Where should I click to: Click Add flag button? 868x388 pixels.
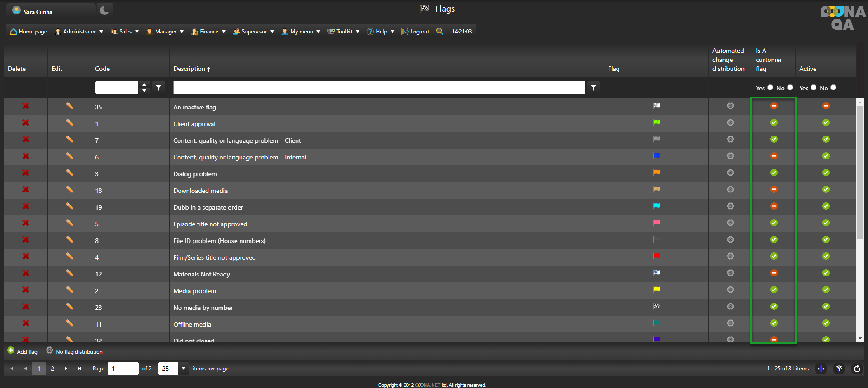(23, 351)
